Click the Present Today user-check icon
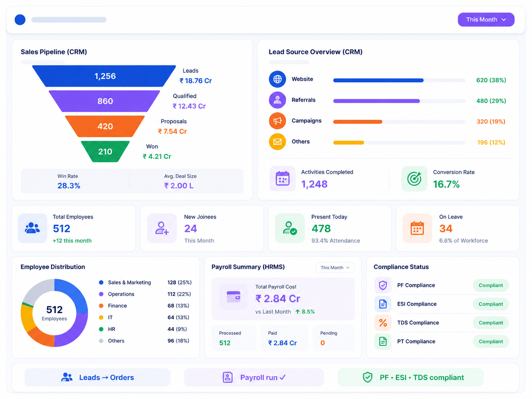 (x=290, y=228)
